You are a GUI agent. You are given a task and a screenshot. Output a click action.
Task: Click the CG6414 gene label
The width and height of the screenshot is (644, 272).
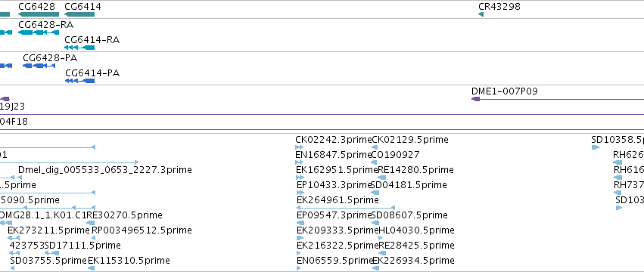tap(82, 7)
